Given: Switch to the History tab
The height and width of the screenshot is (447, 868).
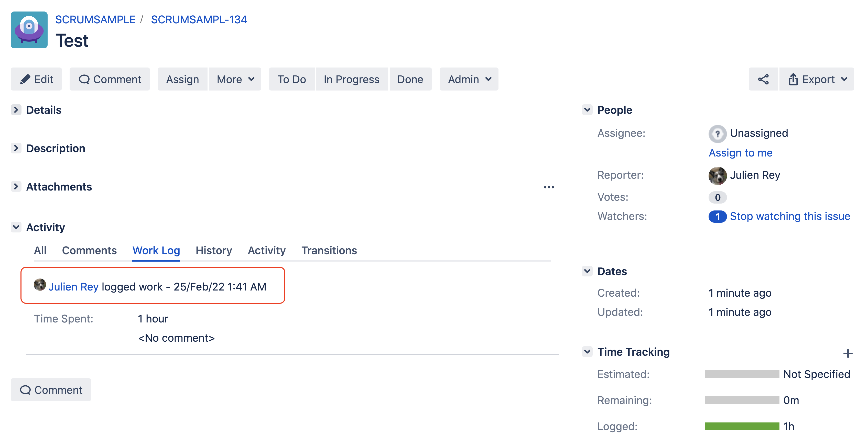Looking at the screenshot, I should (214, 250).
